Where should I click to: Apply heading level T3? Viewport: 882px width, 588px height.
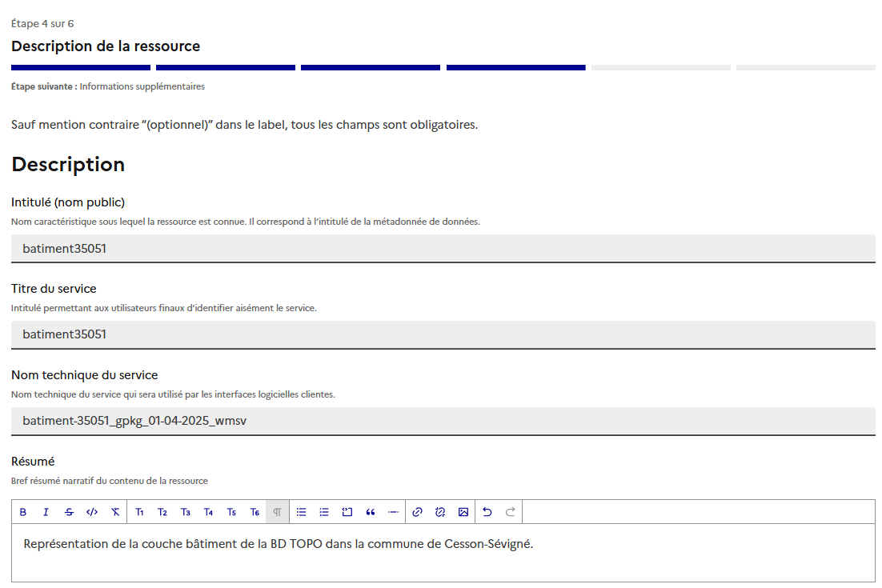pyautogui.click(x=185, y=512)
